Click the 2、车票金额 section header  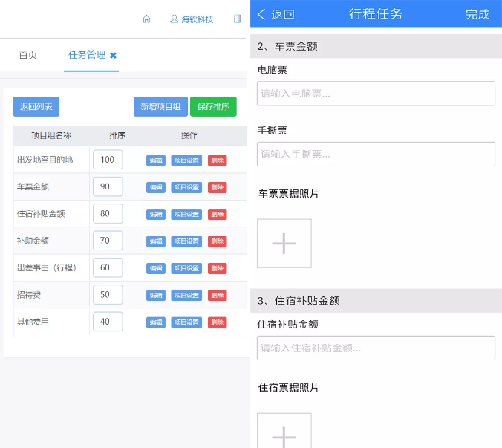click(376, 46)
